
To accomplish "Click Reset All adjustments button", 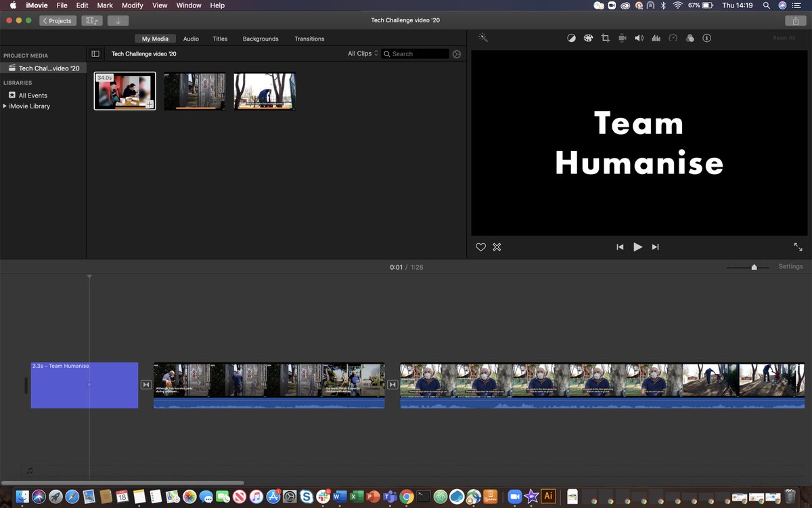I will point(784,38).
